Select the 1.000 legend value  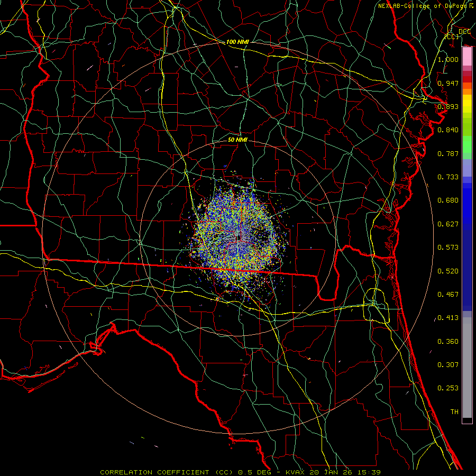point(448,59)
